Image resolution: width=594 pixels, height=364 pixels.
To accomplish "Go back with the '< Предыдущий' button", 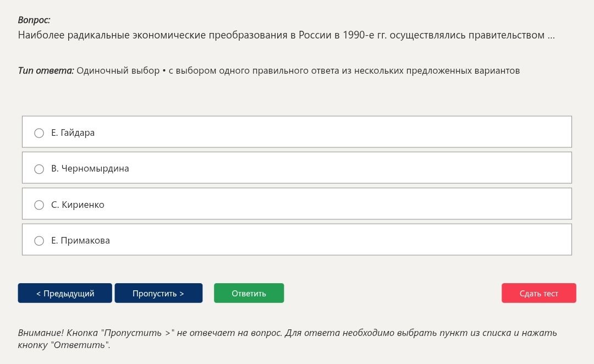I will point(65,293).
